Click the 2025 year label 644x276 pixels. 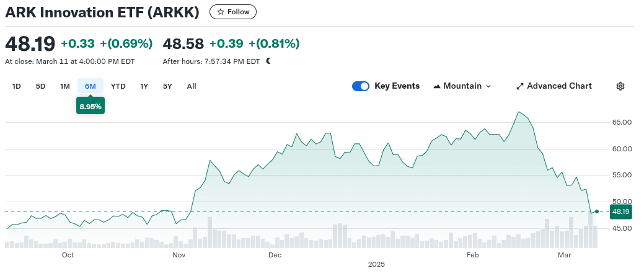pos(377,264)
